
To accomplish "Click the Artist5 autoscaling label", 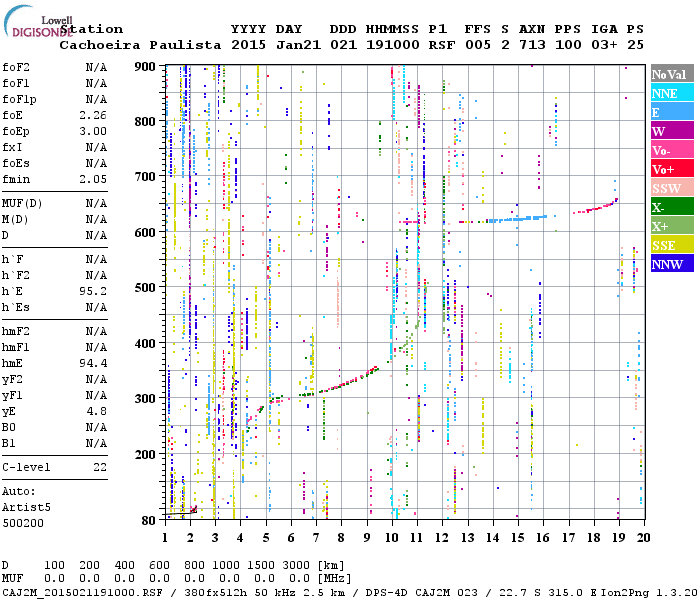I will [x=26, y=508].
